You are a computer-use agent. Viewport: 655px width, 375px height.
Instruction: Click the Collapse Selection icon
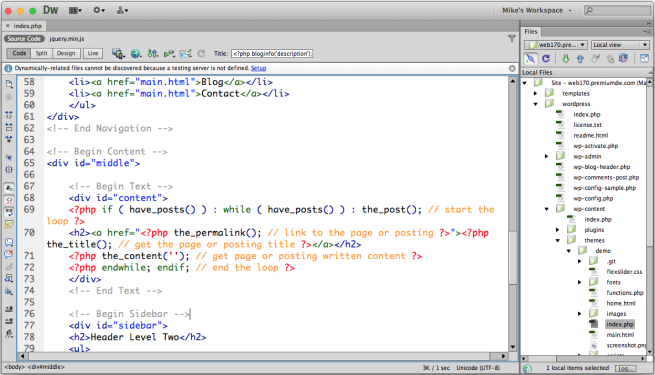coord(9,127)
